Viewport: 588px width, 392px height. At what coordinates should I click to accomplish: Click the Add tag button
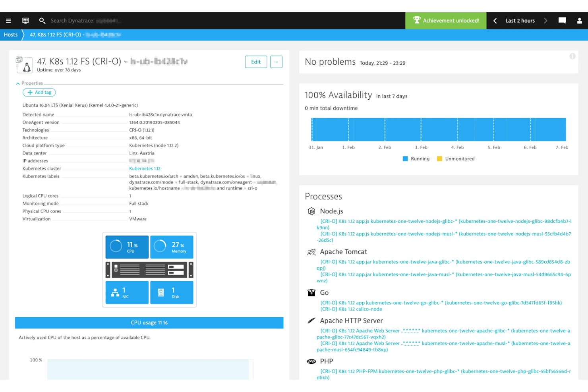point(39,93)
